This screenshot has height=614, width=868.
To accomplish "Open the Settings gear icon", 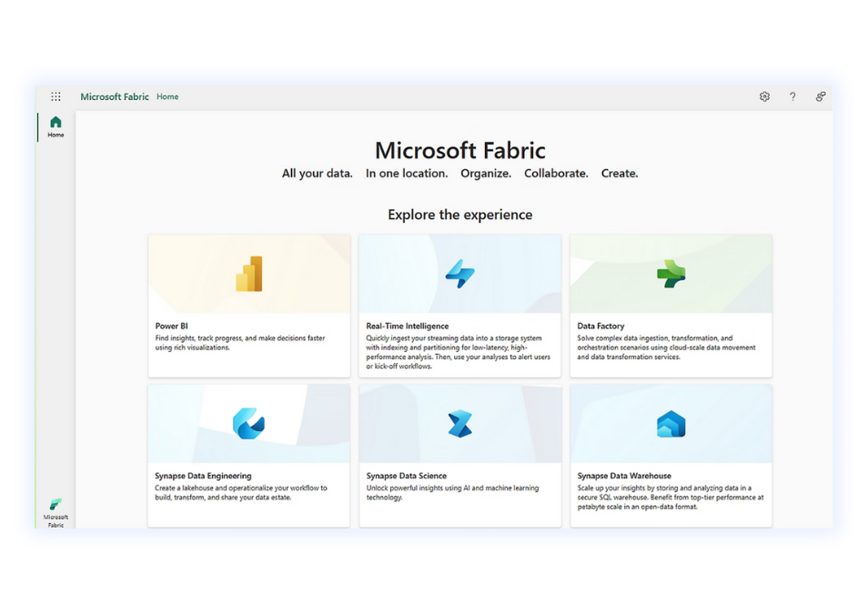I will click(x=764, y=96).
